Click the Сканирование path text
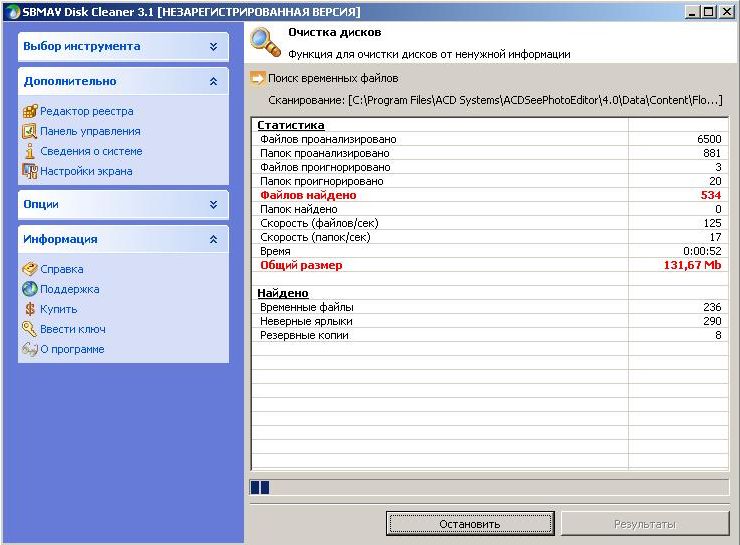The width and height of the screenshot is (740, 545). (x=495, y=100)
